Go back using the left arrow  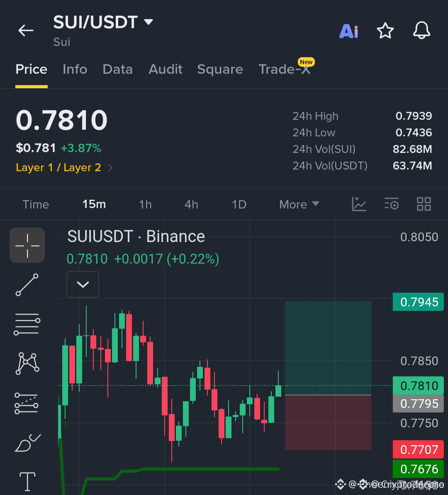pos(26,30)
